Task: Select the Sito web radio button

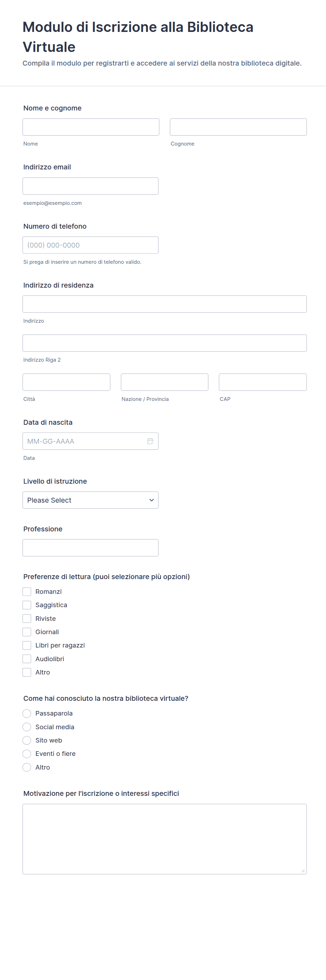Action: [27, 740]
